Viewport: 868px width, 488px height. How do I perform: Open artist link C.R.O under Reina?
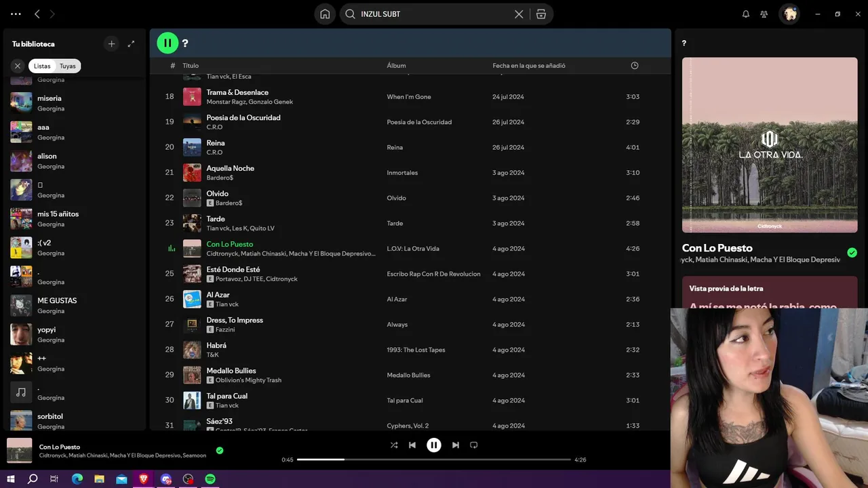(214, 152)
